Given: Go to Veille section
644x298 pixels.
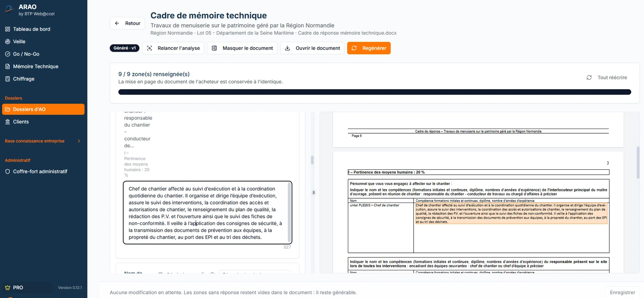Looking at the screenshot, I should pos(43,42).
